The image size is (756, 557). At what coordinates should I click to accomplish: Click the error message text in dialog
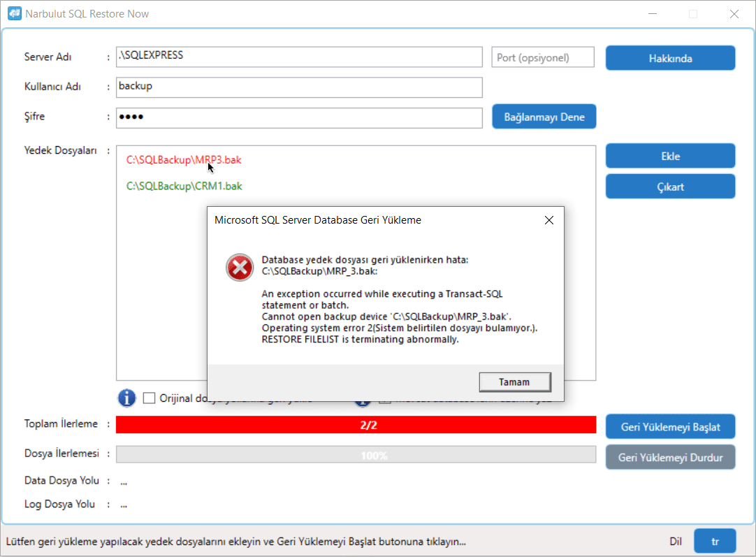coord(399,300)
